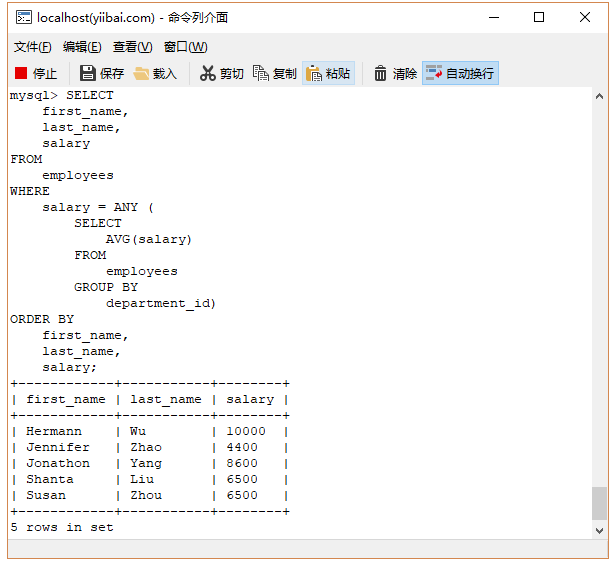Click the 'salary' result column header
616x564 pixels.
click(250, 399)
